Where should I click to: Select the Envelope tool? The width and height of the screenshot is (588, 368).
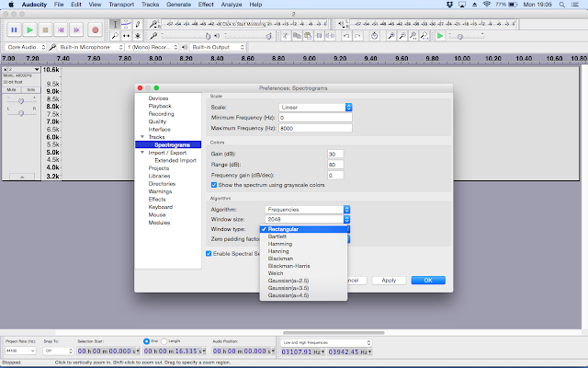[x=127, y=25]
